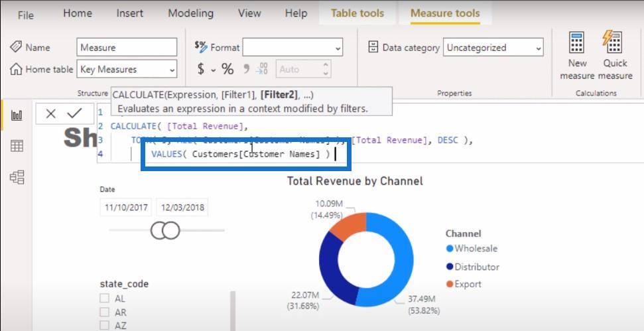This screenshot has width=644, height=331.
Task: Click the Name tag icon
Action: click(16, 46)
